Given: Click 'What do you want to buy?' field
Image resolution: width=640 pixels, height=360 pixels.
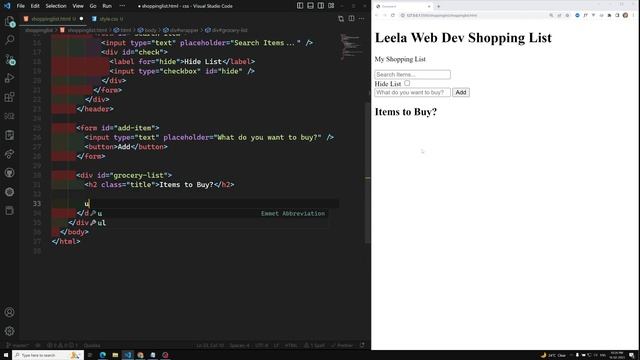Looking at the screenshot, I should click(412, 92).
